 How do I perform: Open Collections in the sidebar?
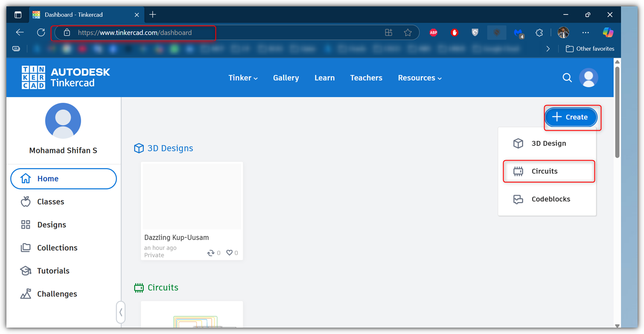(x=64, y=248)
